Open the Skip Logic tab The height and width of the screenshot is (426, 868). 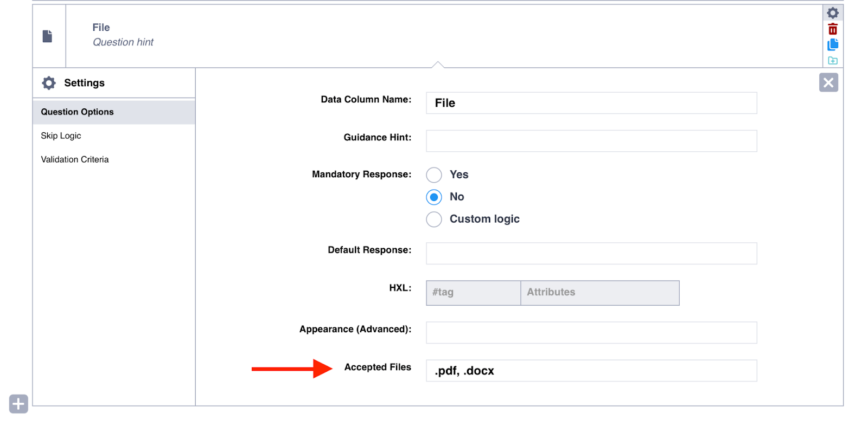(x=61, y=136)
